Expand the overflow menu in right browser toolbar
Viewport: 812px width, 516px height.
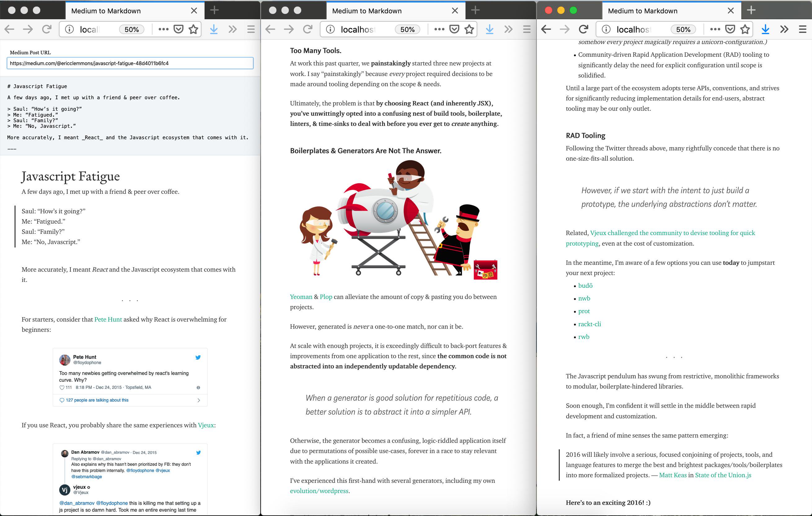(x=783, y=29)
